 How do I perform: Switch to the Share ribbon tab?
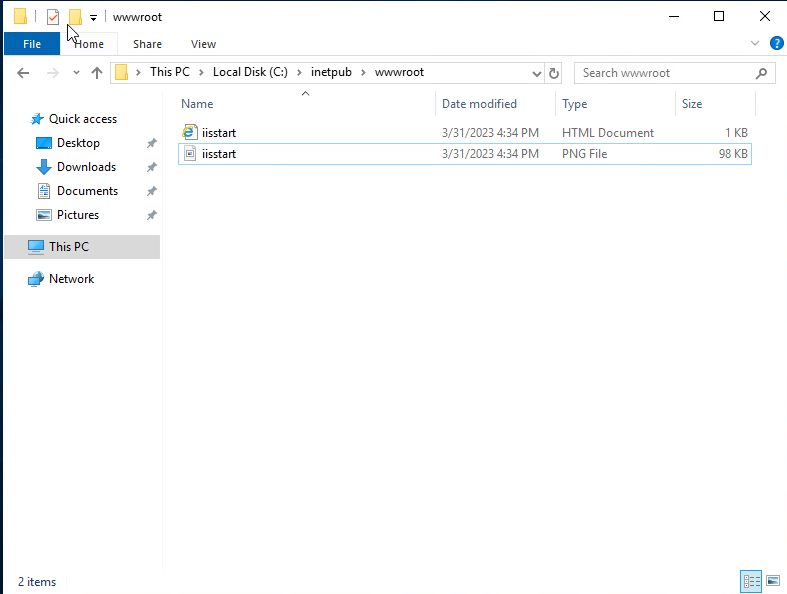tap(147, 44)
